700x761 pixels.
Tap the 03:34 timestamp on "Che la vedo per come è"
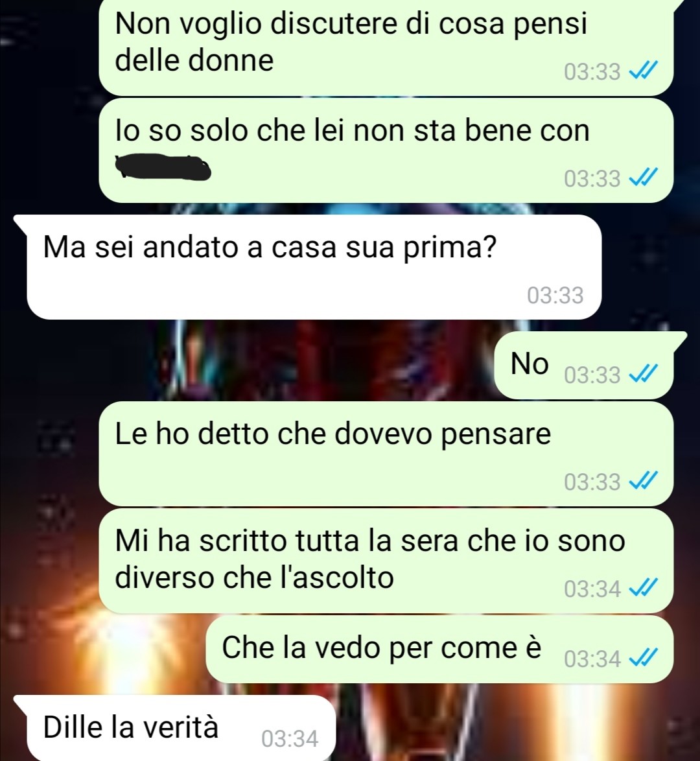click(592, 659)
